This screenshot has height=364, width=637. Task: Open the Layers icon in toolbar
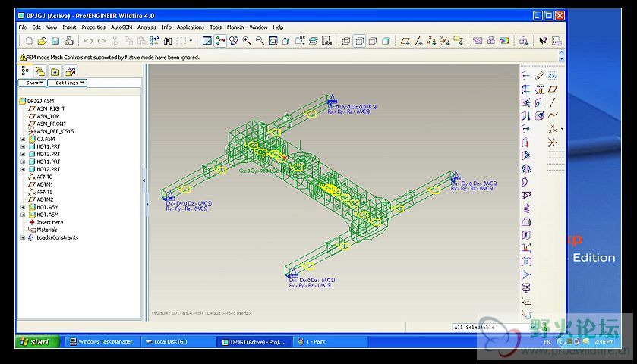coord(314,41)
